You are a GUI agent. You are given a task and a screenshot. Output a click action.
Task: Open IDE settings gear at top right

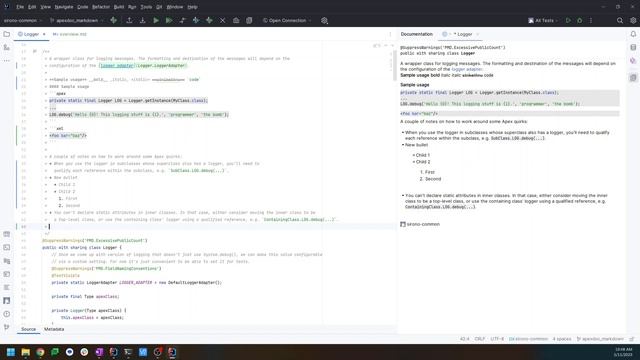[x=633, y=20]
